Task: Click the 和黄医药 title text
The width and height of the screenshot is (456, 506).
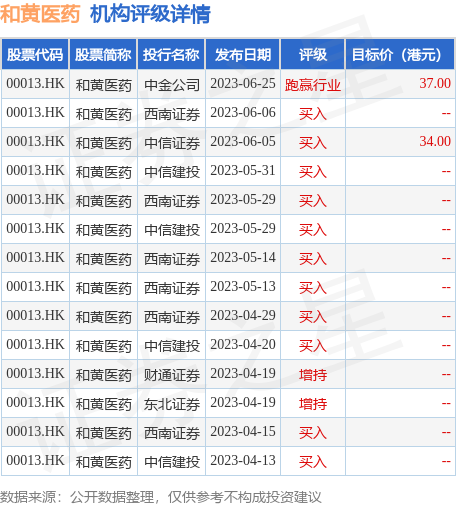Action: click(40, 14)
